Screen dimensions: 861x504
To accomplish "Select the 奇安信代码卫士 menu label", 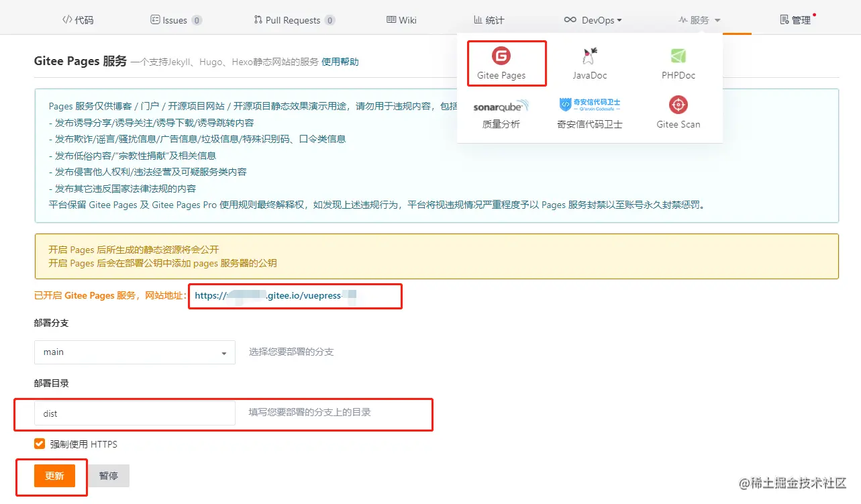I will coord(590,124).
